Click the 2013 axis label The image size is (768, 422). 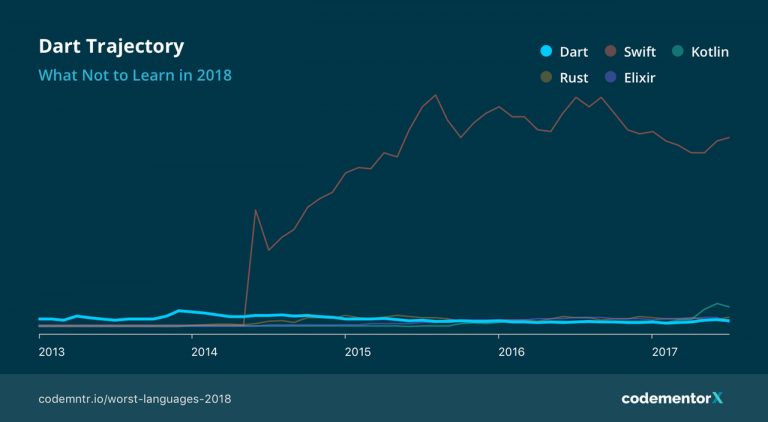51,352
